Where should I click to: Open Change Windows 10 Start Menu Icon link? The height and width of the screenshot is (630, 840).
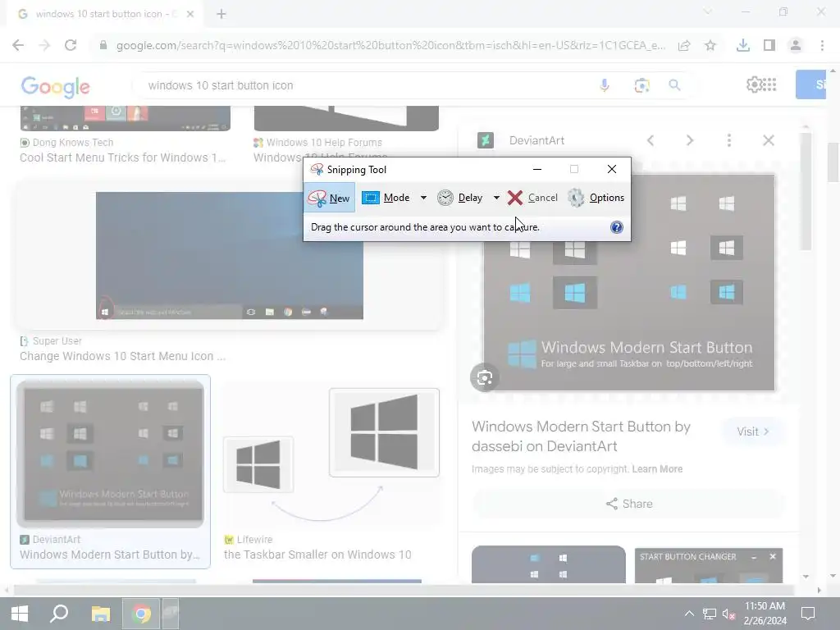click(122, 356)
